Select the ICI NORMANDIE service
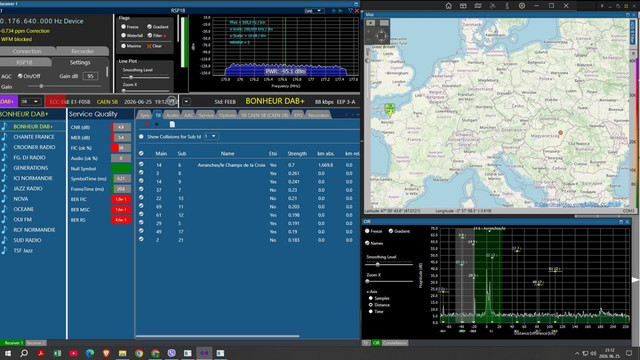This screenshot has height=360, width=640. click(x=33, y=178)
